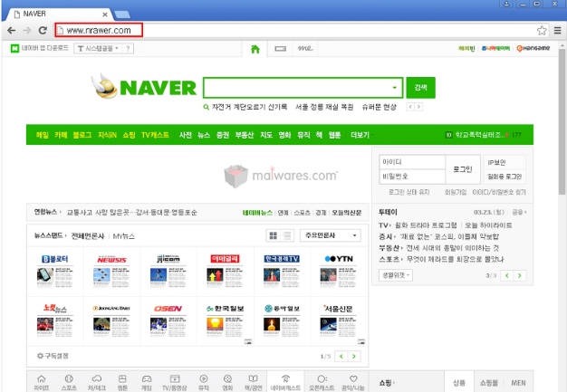Open the Music play icon in bottom bar
Viewport: 567px width, 392px height.
pos(204,382)
